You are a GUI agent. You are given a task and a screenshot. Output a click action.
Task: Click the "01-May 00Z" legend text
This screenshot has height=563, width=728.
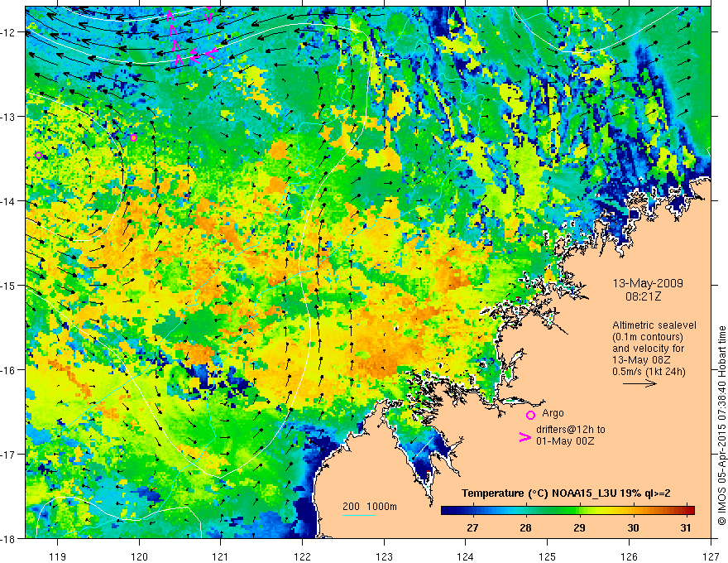tap(564, 440)
